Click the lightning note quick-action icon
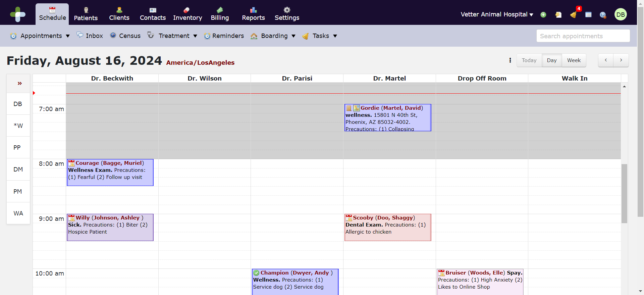Viewport: 644px width, 295px height. 558,15
